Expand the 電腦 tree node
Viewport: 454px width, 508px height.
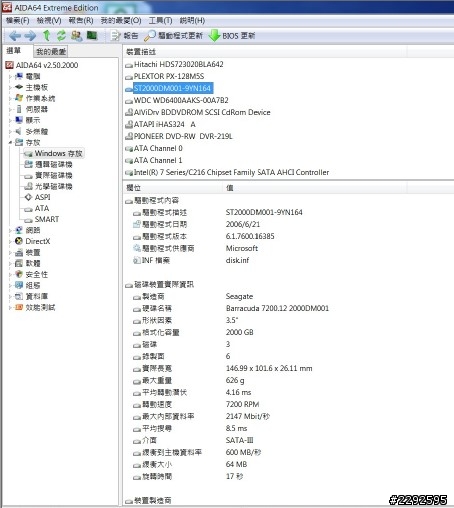[x=10, y=76]
